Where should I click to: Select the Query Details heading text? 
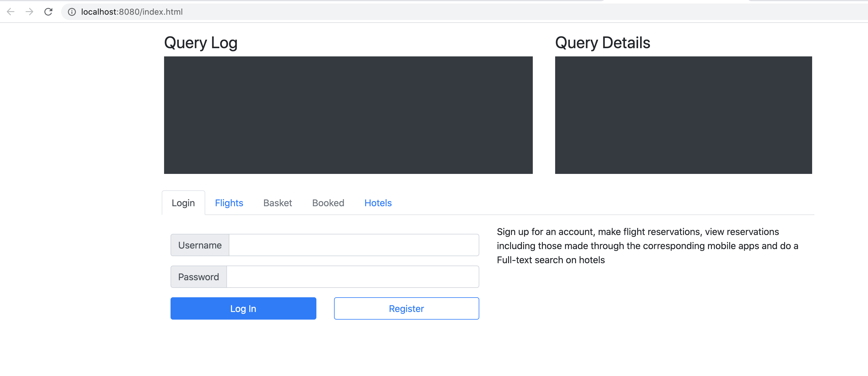[602, 43]
